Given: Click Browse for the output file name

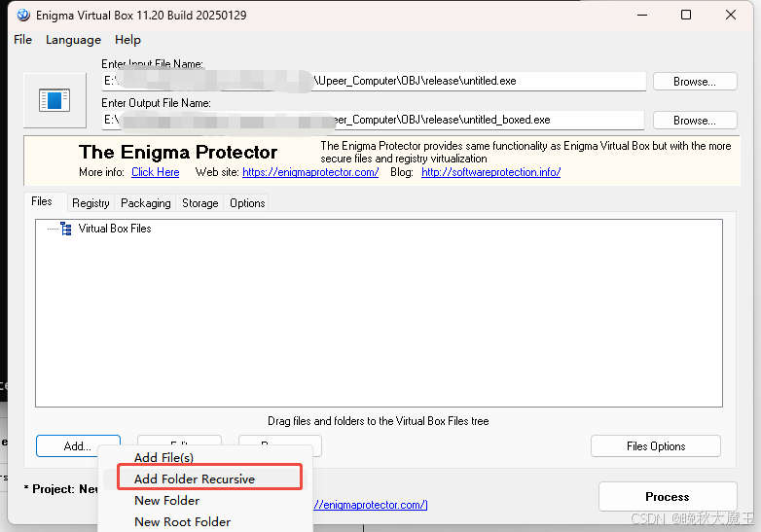Looking at the screenshot, I should pos(695,121).
